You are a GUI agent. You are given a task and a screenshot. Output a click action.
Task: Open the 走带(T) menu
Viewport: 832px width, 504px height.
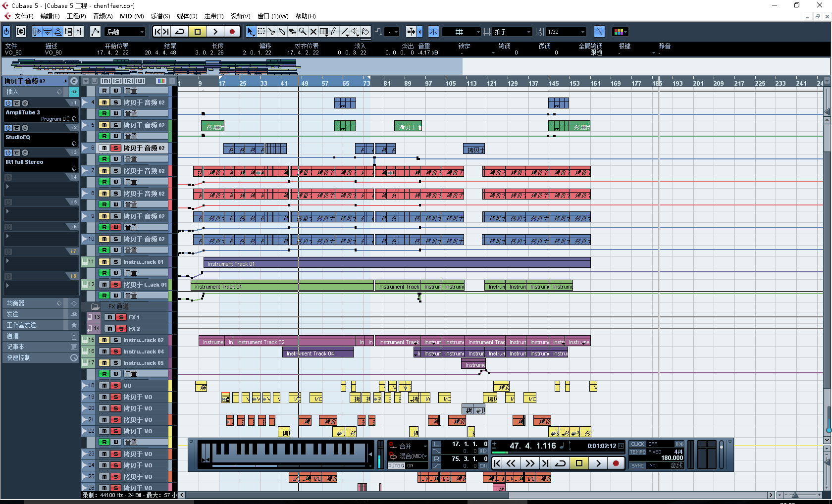pyautogui.click(x=214, y=16)
